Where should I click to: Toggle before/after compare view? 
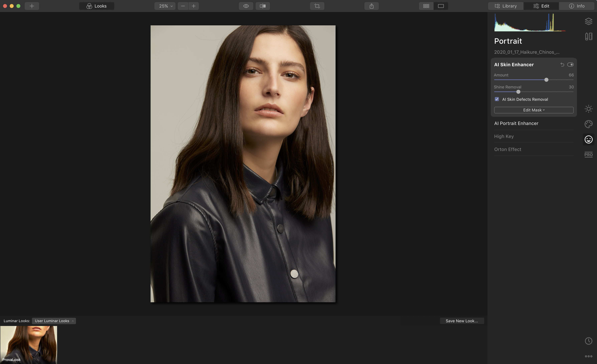[x=263, y=6]
